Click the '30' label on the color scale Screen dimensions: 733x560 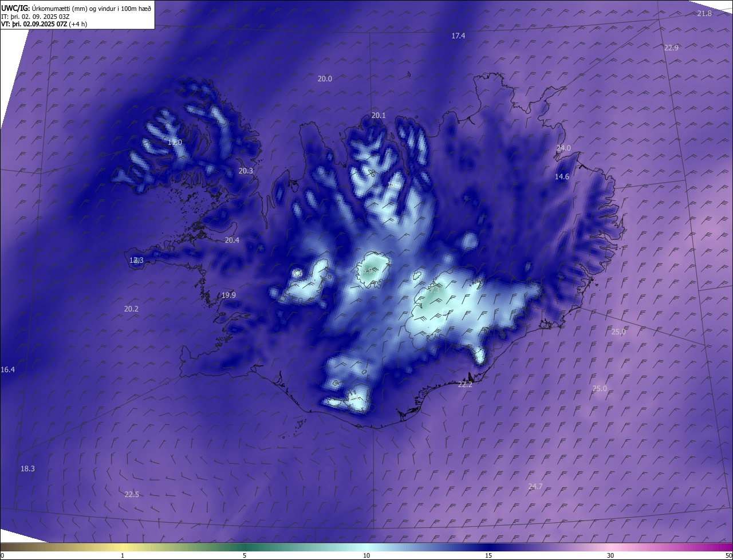pyautogui.click(x=610, y=555)
